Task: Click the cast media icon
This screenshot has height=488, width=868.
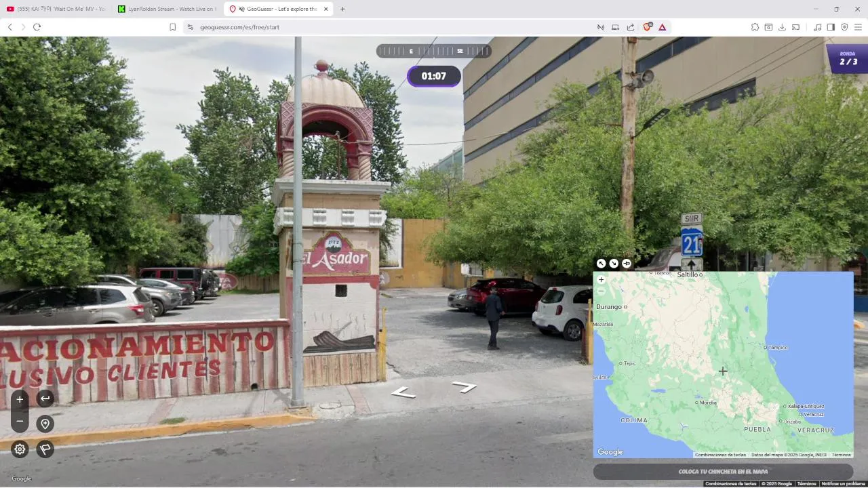Action: tap(795, 27)
